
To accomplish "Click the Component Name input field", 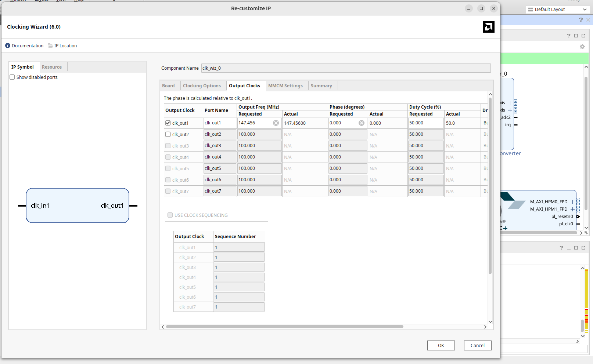I will point(345,68).
